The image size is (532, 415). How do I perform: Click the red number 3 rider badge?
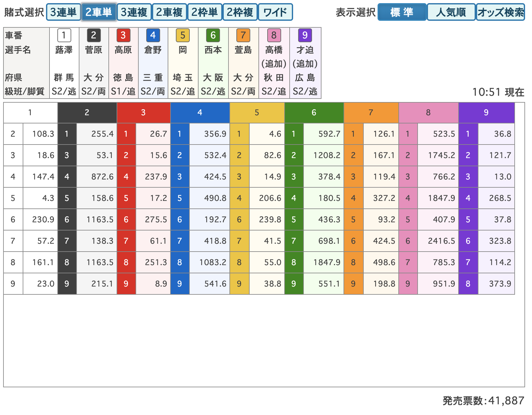(x=123, y=35)
